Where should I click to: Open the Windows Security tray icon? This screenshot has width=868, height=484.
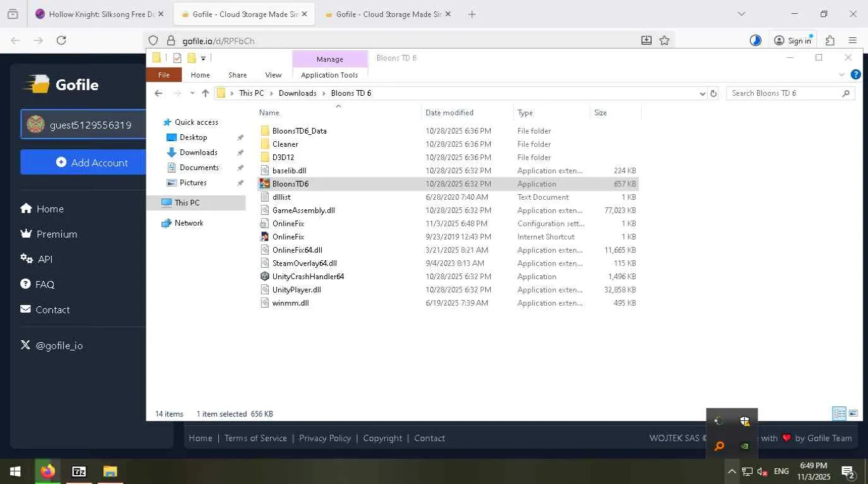pos(744,421)
